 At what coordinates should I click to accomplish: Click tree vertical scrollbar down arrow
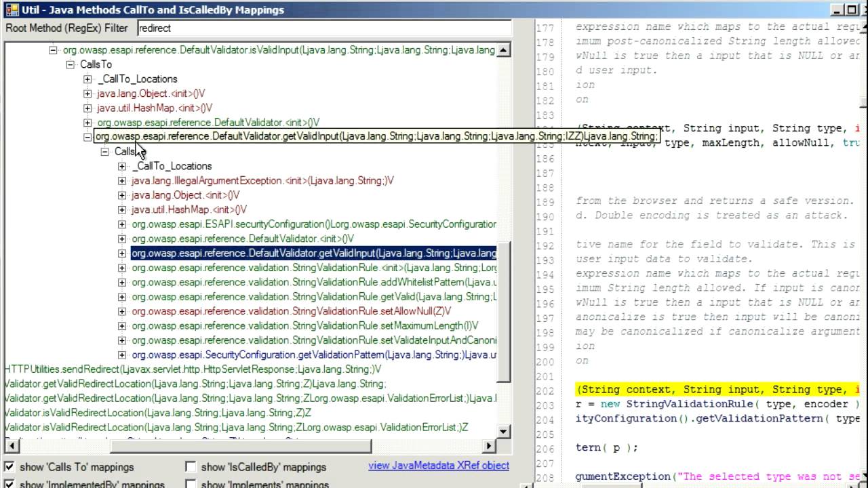tap(503, 432)
